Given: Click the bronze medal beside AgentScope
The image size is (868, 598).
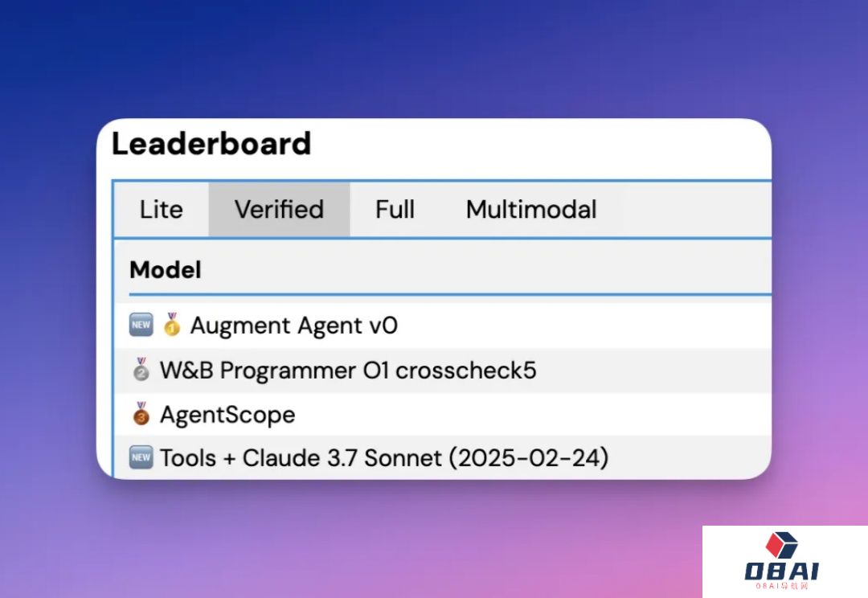Looking at the screenshot, I should pos(141,414).
